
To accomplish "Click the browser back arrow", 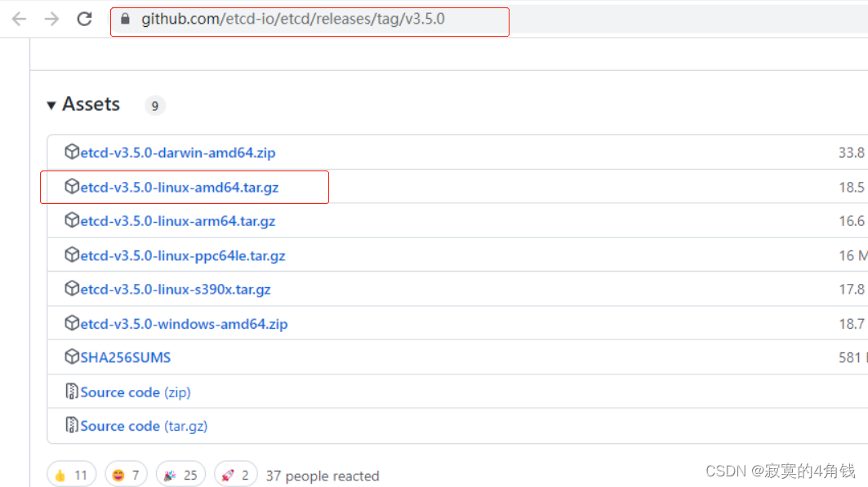I will pyautogui.click(x=18, y=18).
